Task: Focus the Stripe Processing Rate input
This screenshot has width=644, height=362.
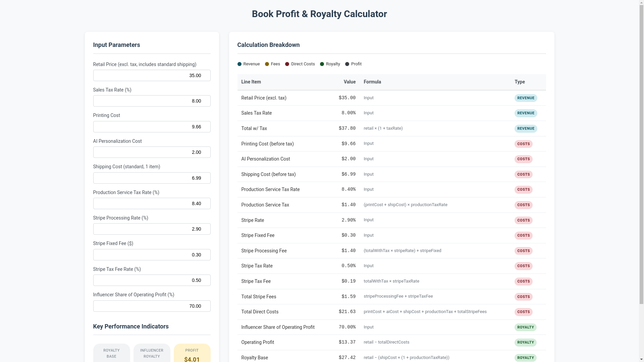Action: click(x=152, y=229)
